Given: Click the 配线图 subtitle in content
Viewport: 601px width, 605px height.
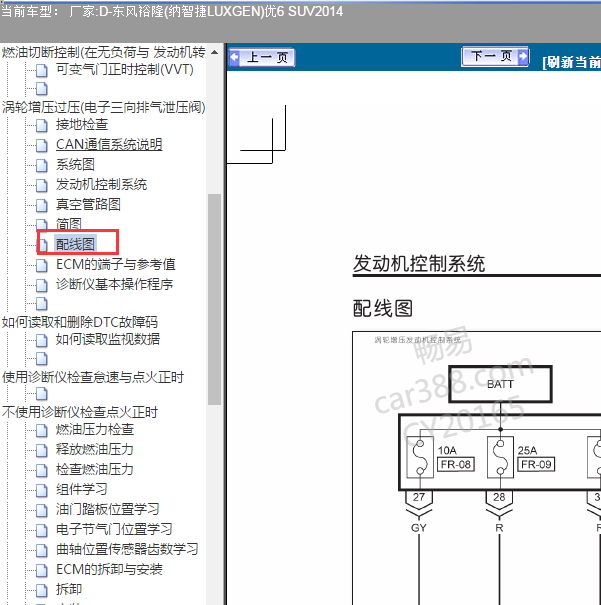Looking at the screenshot, I should [x=383, y=309].
